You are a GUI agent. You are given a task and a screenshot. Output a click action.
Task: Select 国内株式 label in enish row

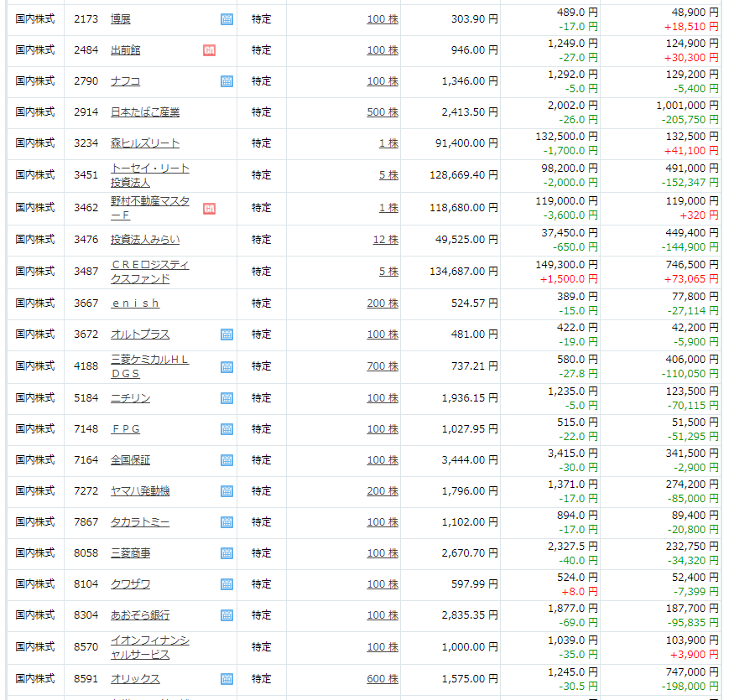pos(35,303)
